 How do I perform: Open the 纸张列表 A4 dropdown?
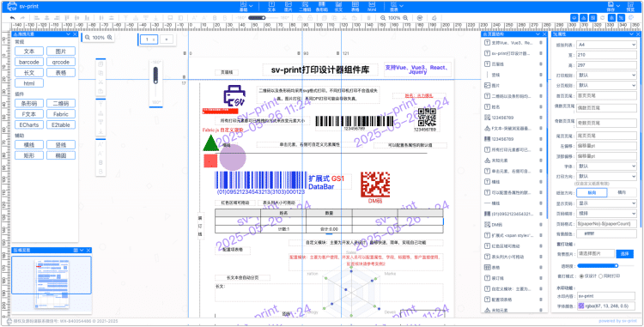606,45
